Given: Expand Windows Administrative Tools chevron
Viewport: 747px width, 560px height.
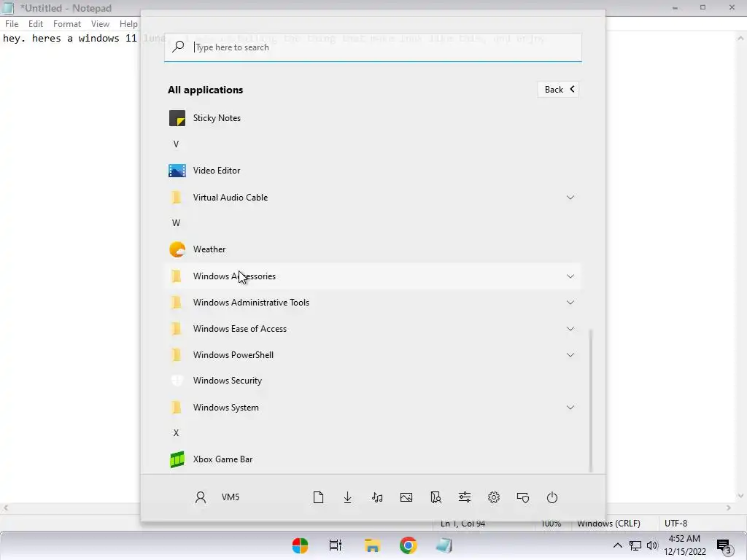Looking at the screenshot, I should pos(570,303).
